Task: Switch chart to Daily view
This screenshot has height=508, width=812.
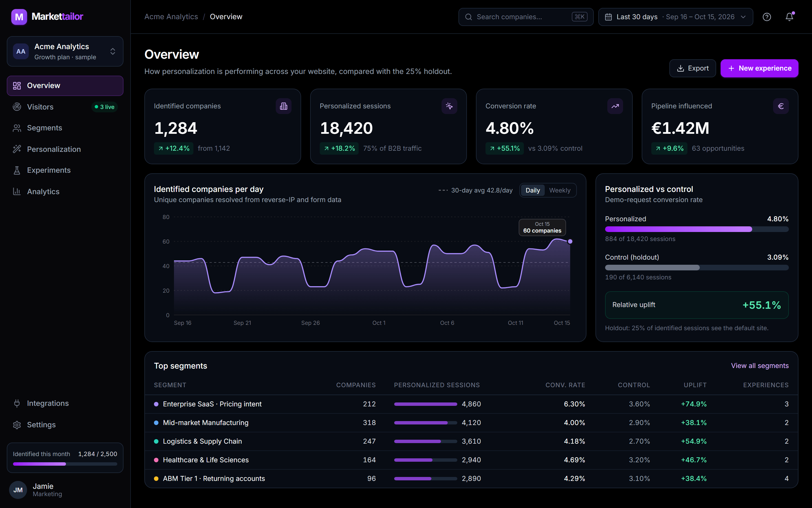Action: tap(533, 190)
